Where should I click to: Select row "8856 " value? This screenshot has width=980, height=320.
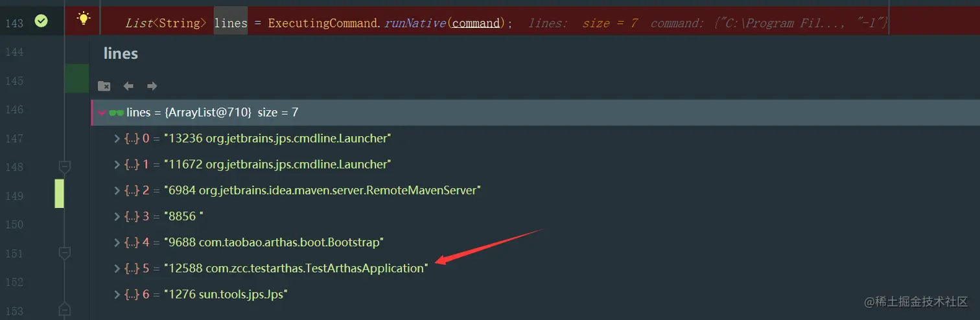pos(535,216)
